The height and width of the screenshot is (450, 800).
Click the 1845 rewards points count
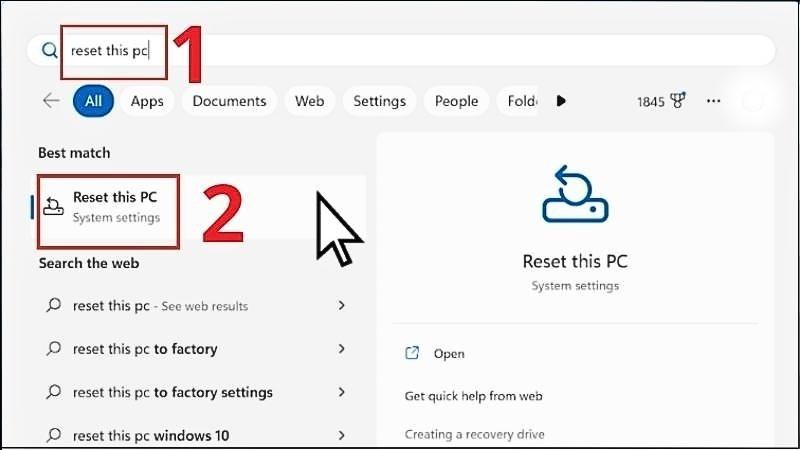651,102
